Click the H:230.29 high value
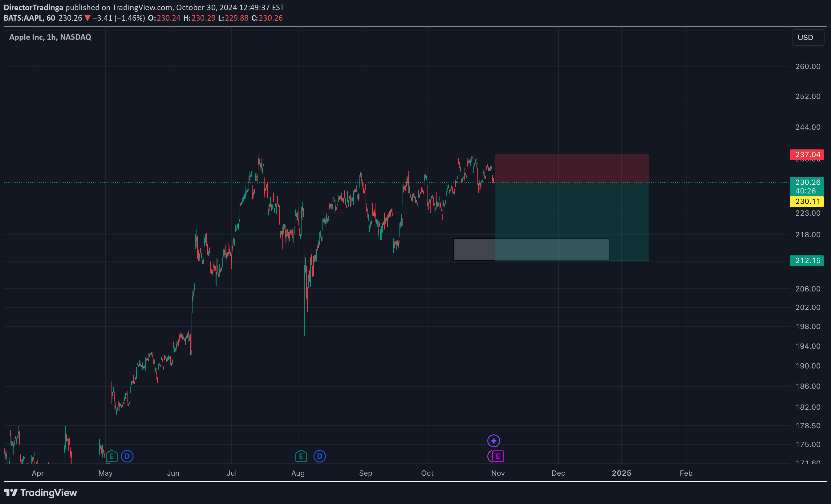This screenshot has width=831, height=504. 199,18
